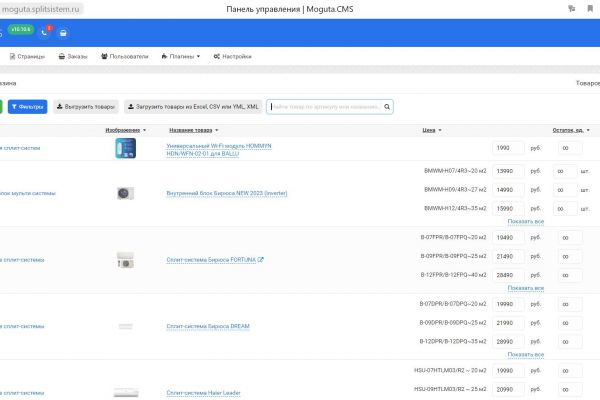Image resolution: width=600 pixels, height=400 pixels.
Task: Click the moguta.splitsistem.ru address field
Action: tap(41, 9)
